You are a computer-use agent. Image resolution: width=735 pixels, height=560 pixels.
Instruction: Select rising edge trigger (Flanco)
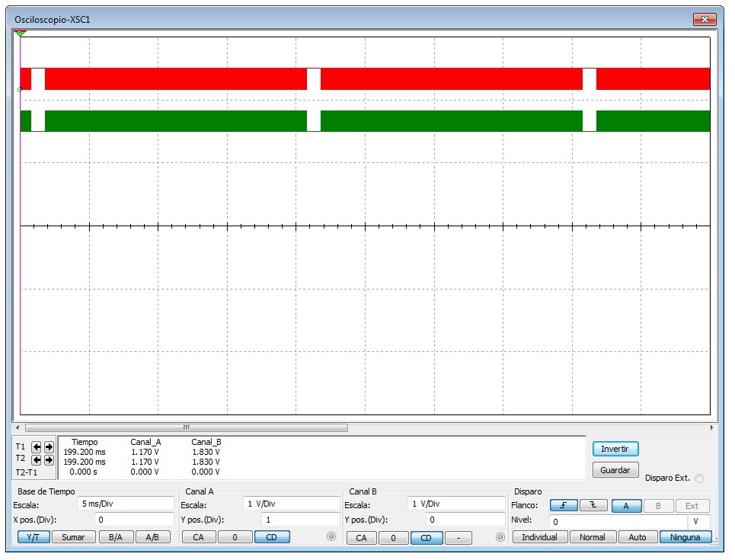click(563, 506)
